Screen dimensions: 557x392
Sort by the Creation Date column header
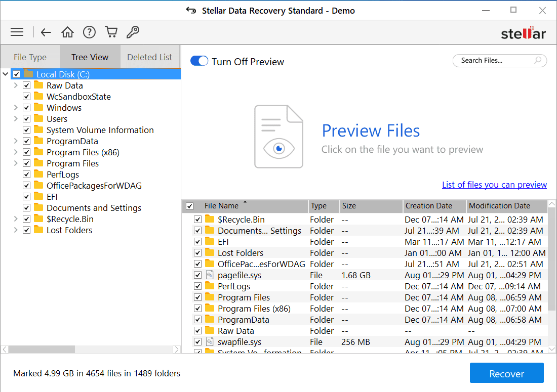[x=434, y=206]
